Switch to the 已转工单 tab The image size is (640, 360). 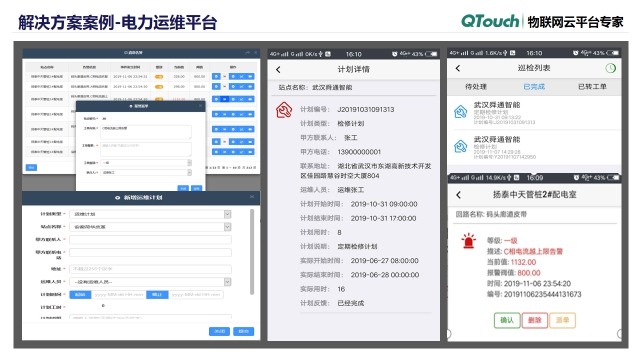(592, 87)
